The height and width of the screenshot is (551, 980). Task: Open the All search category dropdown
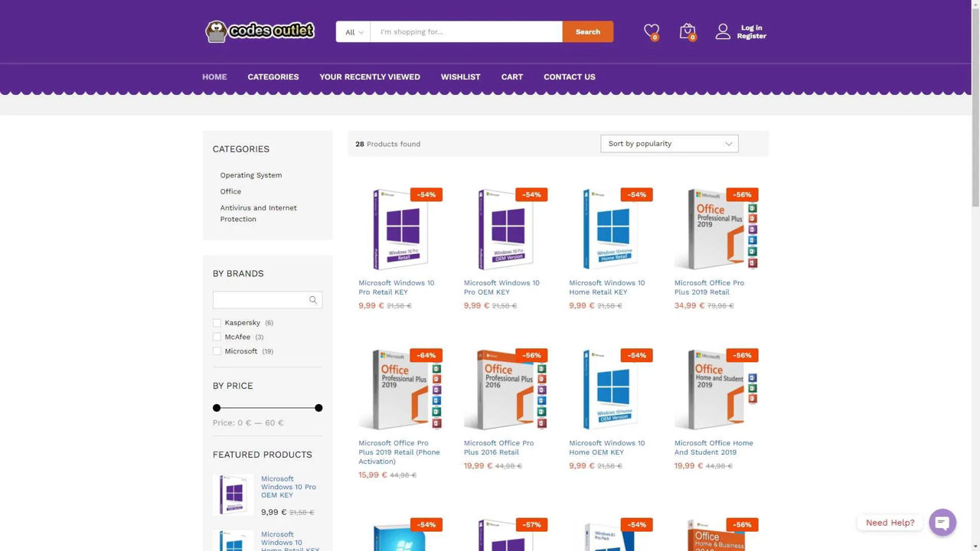coord(354,32)
